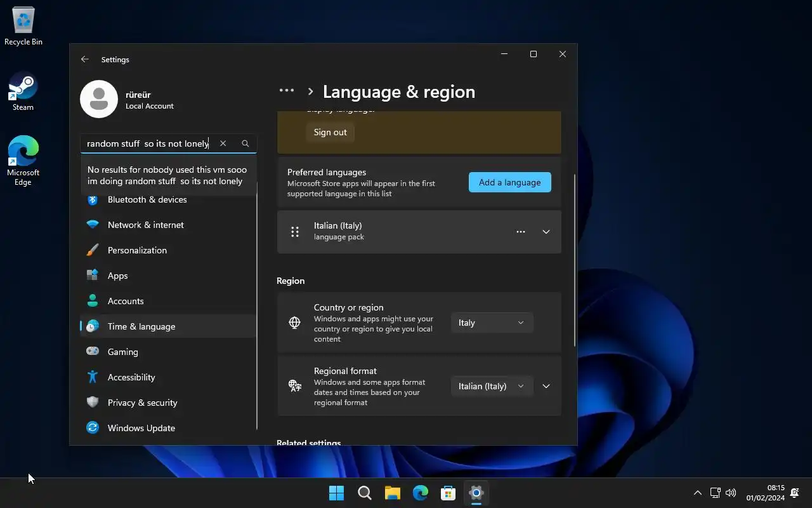This screenshot has height=508, width=812.
Task: Click the Privacy & security shield icon
Action: 93,403
